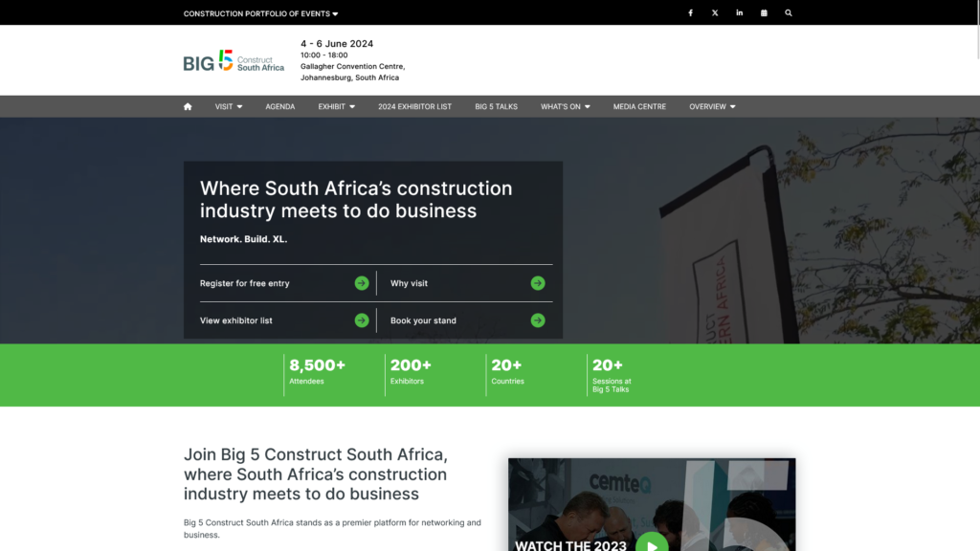Click the Watch the 2023 video thumbnail image
The height and width of the screenshot is (551, 980).
click(x=652, y=505)
